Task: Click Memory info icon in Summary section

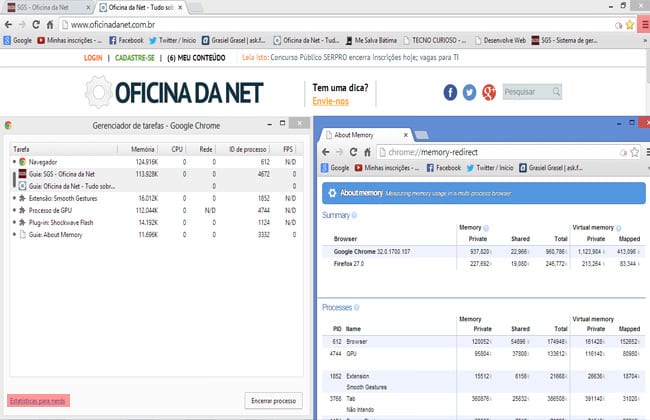Action: pos(486,228)
